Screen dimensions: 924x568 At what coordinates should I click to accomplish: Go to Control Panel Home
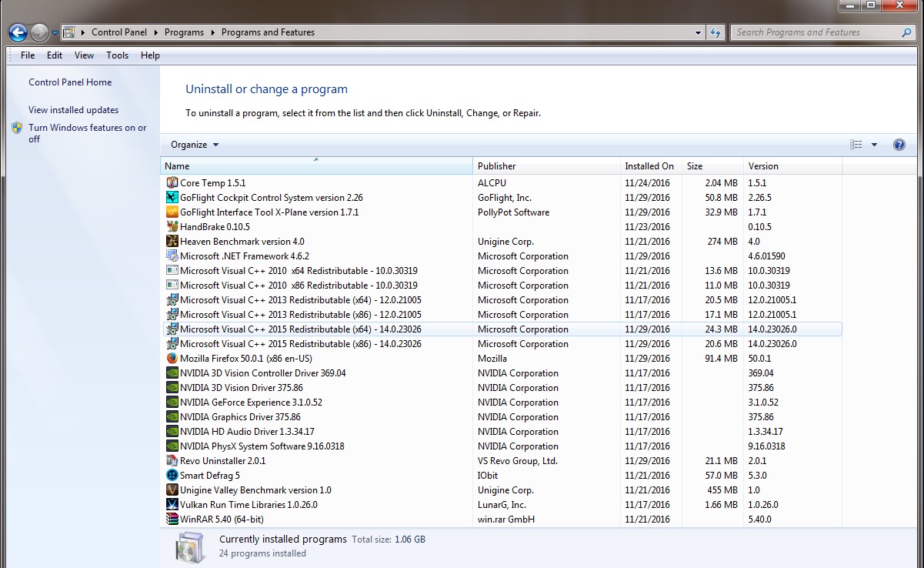click(x=70, y=82)
